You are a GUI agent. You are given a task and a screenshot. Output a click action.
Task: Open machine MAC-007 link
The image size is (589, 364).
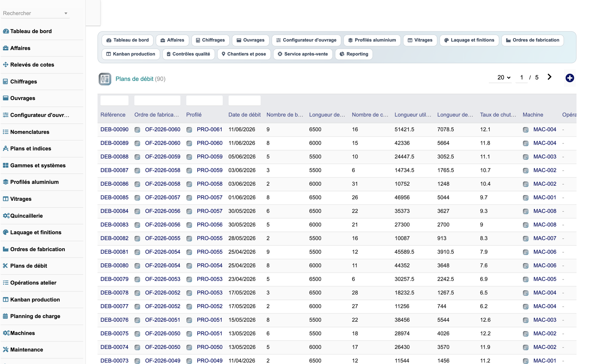point(545,238)
